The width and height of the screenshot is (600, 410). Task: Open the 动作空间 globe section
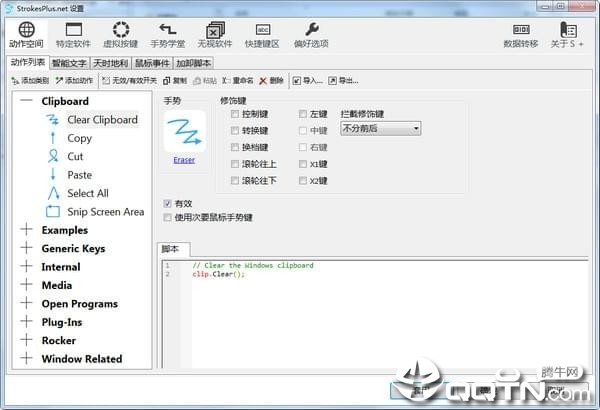click(x=26, y=35)
